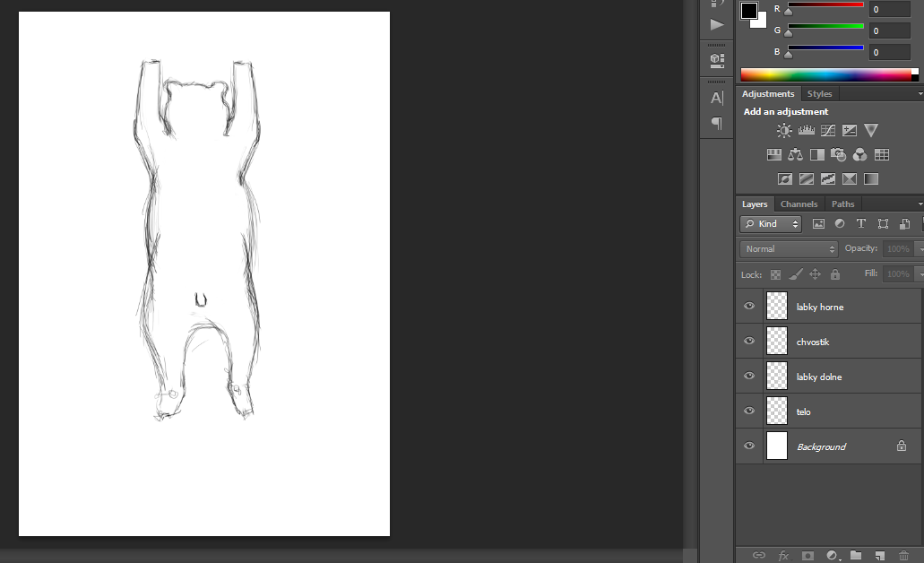924x563 pixels.
Task: Create a new group with folder icon
Action: point(856,556)
